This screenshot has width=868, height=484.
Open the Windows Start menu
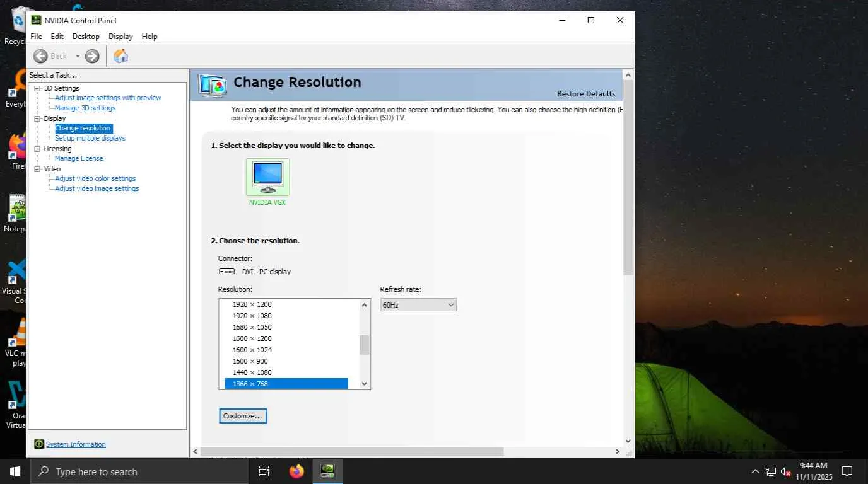tap(15, 471)
